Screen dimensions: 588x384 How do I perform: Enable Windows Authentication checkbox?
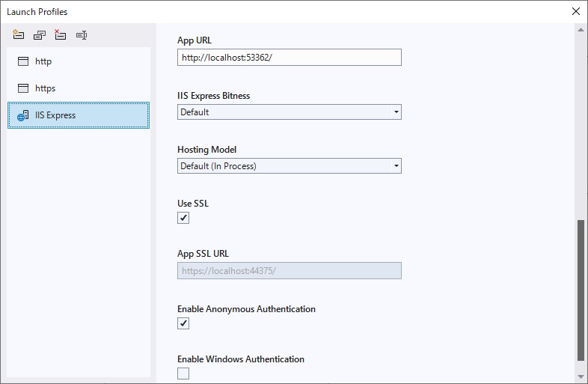coord(183,374)
